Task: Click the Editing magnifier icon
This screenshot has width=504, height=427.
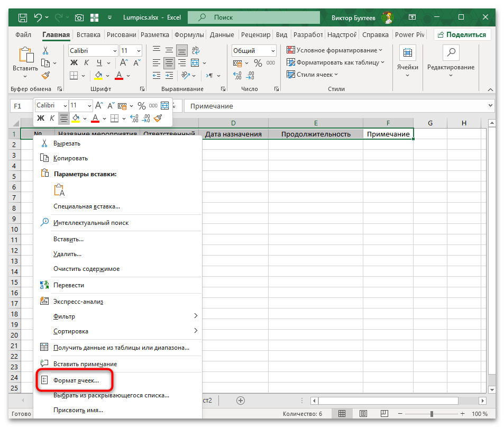Action: 451,52
